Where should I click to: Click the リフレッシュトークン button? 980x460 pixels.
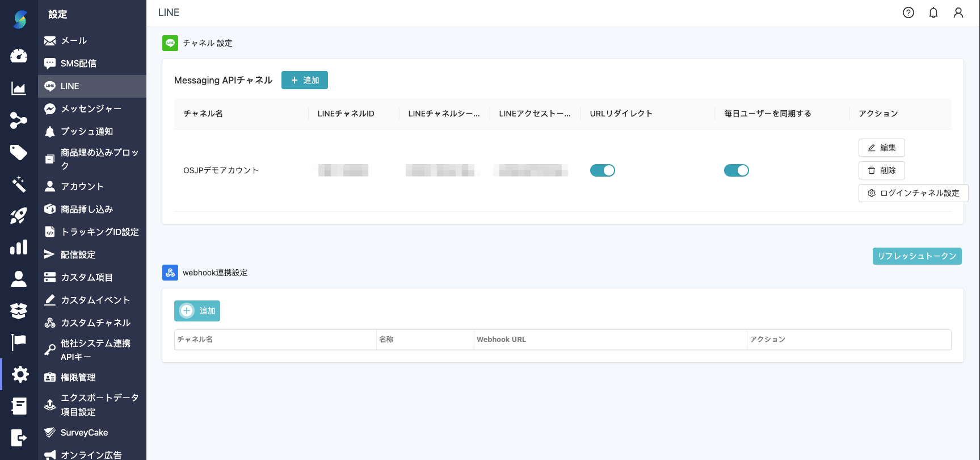(x=916, y=256)
